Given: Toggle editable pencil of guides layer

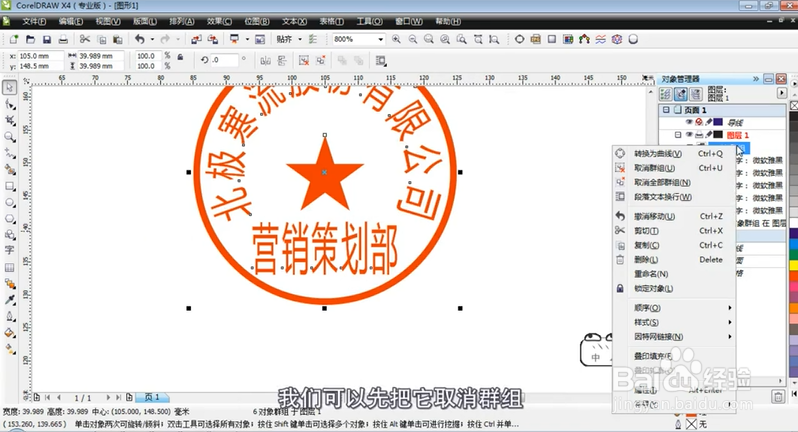Looking at the screenshot, I should (x=708, y=122).
